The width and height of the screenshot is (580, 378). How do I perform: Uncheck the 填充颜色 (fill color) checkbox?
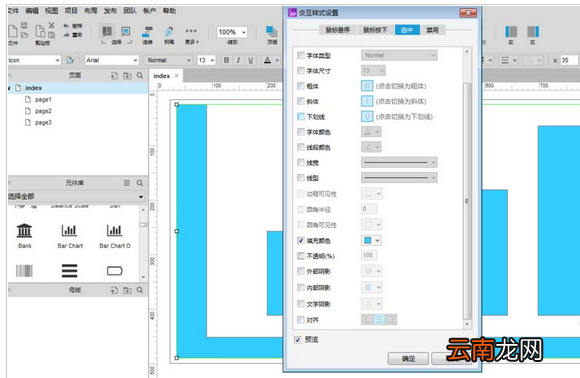click(x=301, y=241)
